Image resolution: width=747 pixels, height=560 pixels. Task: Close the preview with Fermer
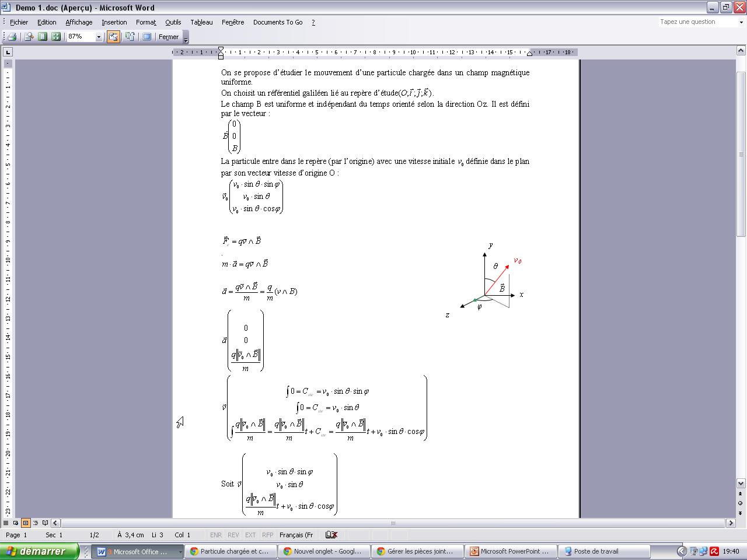point(169,37)
